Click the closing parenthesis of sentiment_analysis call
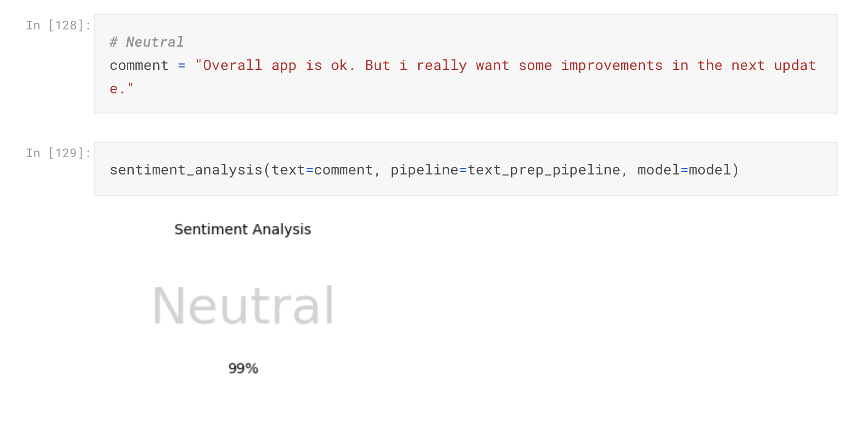The height and width of the screenshot is (423, 868). (x=735, y=170)
